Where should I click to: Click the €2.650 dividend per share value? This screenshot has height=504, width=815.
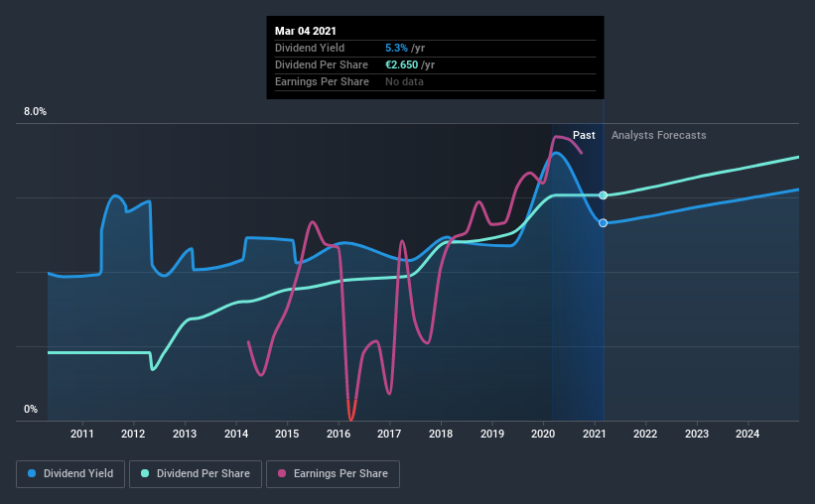click(x=401, y=64)
